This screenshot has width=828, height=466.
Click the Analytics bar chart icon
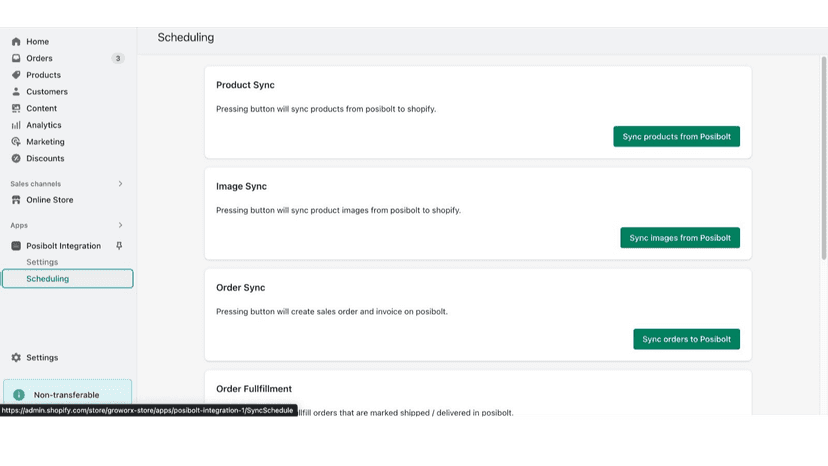pos(16,125)
